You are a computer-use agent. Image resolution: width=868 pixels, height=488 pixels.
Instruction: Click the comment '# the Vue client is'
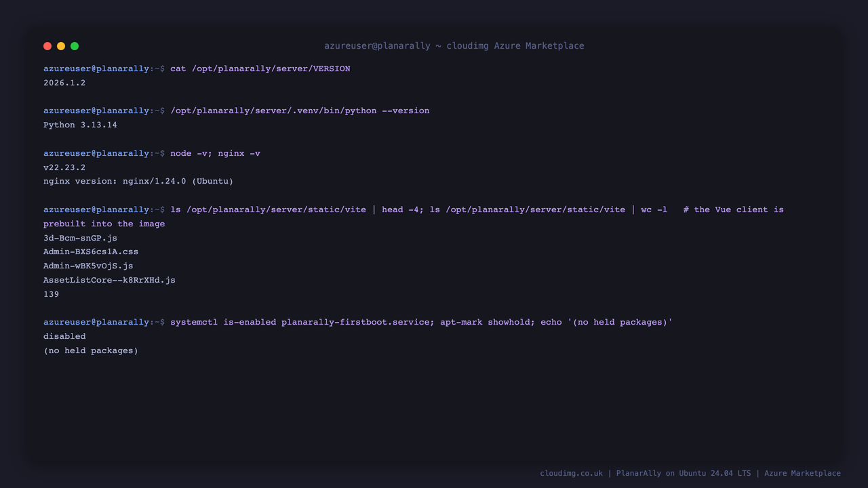pyautogui.click(x=733, y=209)
